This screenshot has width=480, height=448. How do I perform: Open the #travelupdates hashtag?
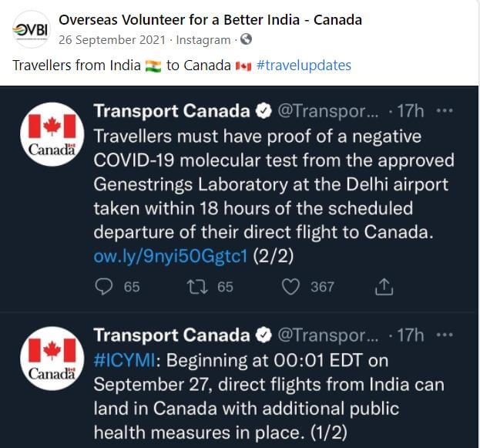coord(304,66)
